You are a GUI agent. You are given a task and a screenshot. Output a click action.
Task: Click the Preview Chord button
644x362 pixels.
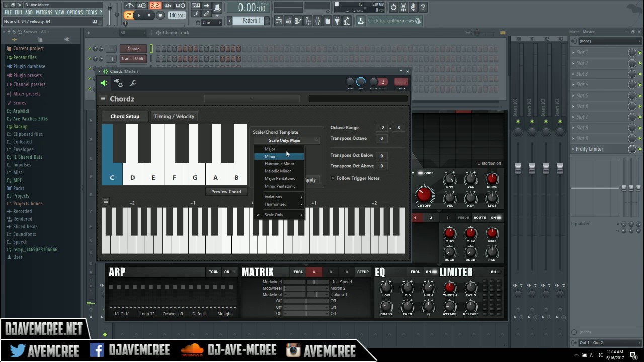[226, 192]
